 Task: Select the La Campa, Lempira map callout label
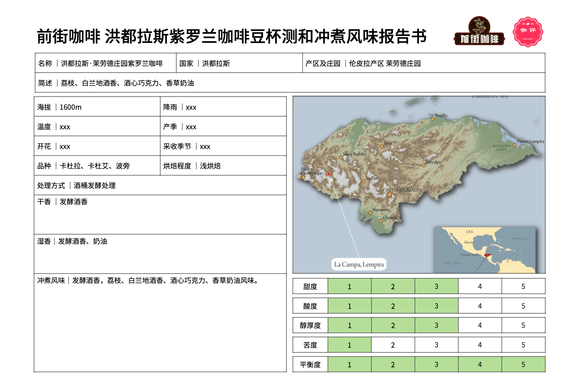(359, 264)
